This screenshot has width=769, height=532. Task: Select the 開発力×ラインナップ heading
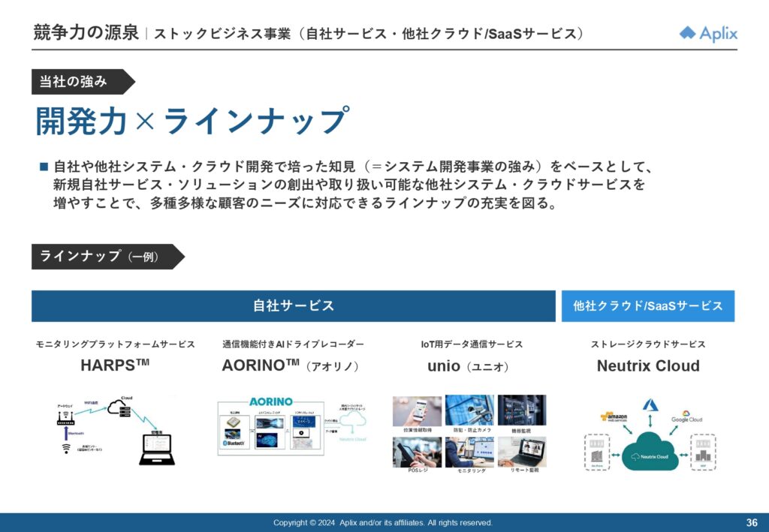coord(193,121)
